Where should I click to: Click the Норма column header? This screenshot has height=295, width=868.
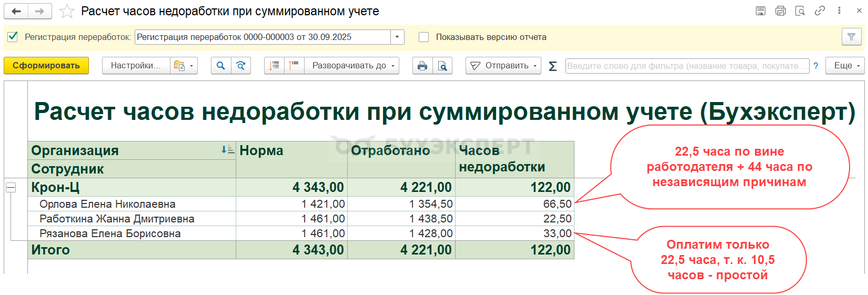292,159
